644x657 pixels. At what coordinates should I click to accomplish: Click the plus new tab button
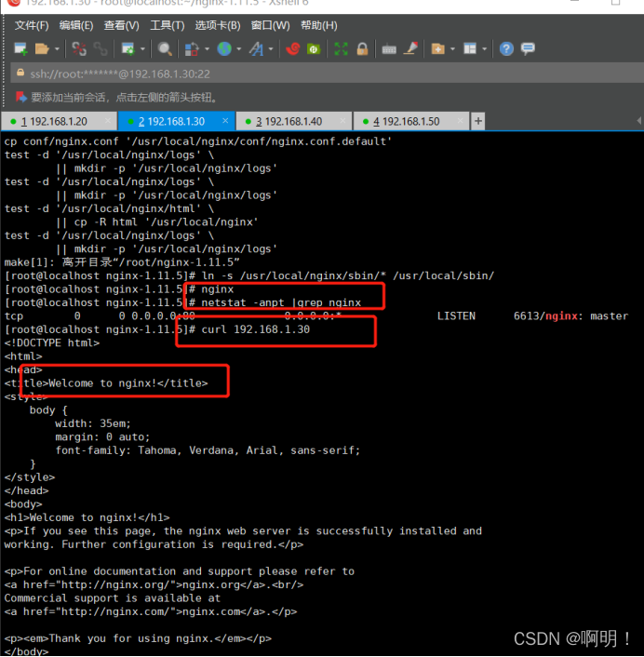478,122
